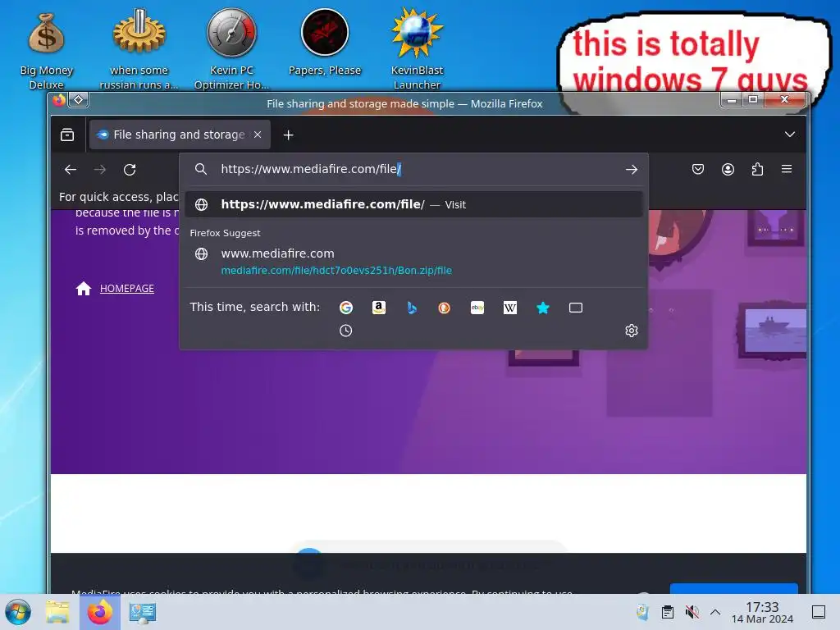Expand the hidden tray icons arrow
840x630 pixels.
tap(715, 612)
